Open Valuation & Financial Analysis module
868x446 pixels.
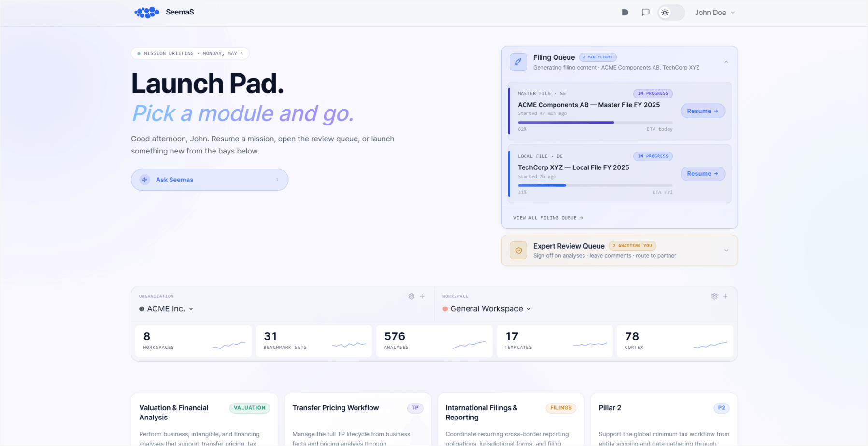[x=204, y=420]
